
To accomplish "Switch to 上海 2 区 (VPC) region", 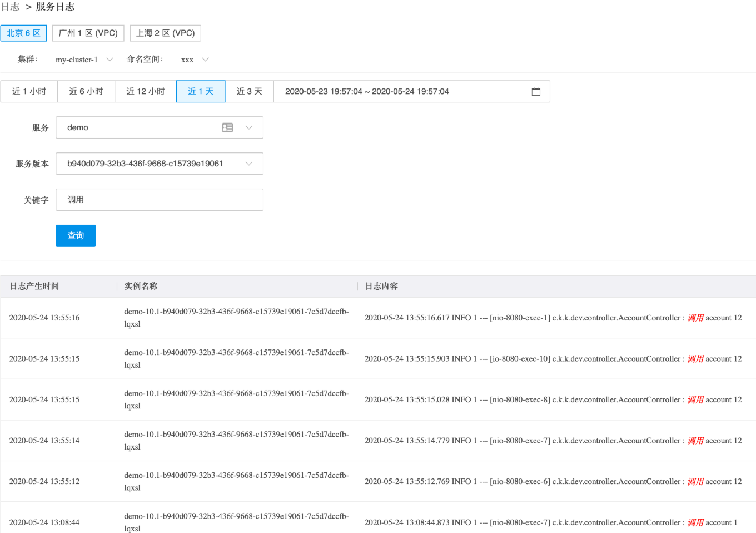I will (165, 33).
